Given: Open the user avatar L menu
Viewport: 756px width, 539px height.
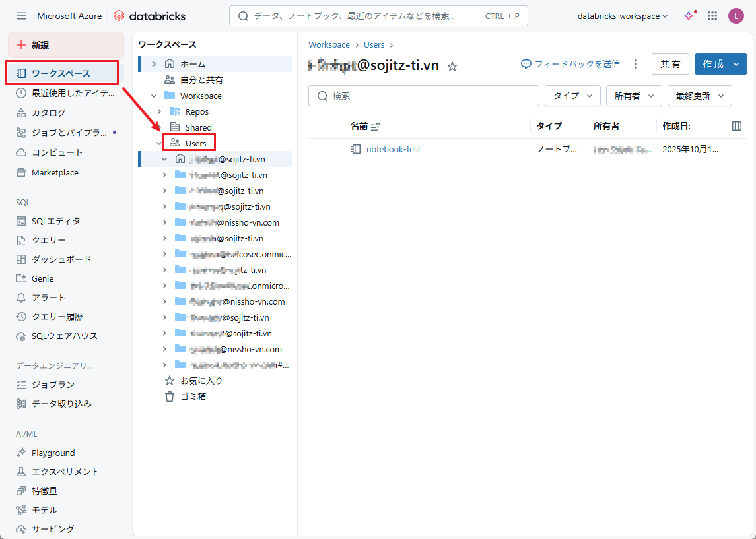Looking at the screenshot, I should tap(736, 16).
